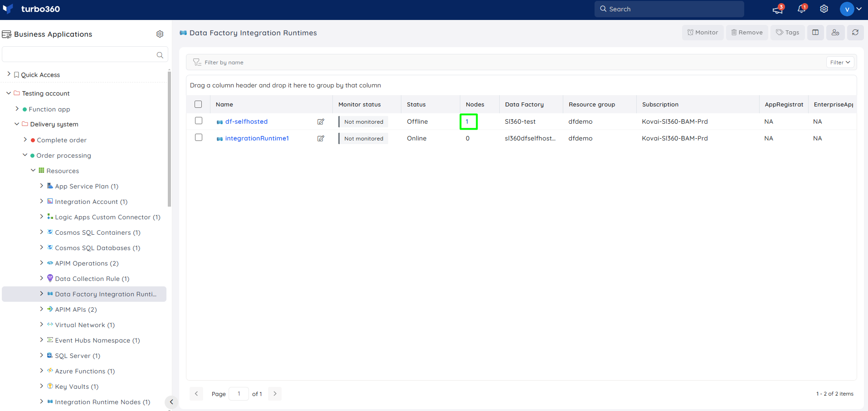Click the filter funnel icon
The image size is (868, 411).
point(197,62)
